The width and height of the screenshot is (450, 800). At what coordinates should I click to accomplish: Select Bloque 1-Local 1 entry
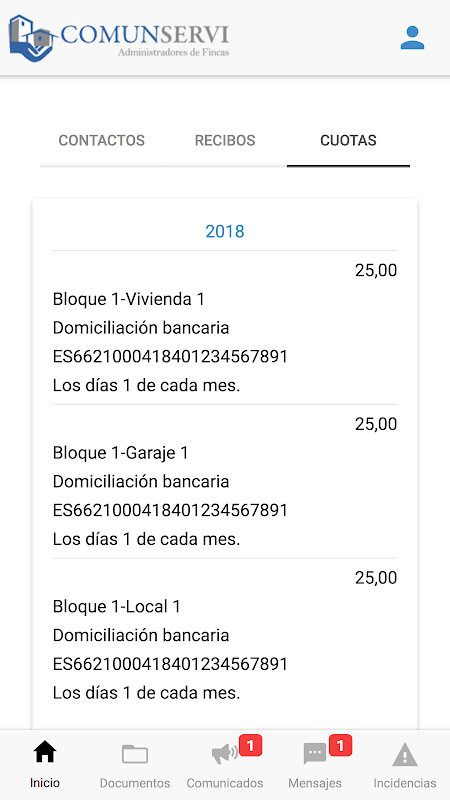(225, 635)
